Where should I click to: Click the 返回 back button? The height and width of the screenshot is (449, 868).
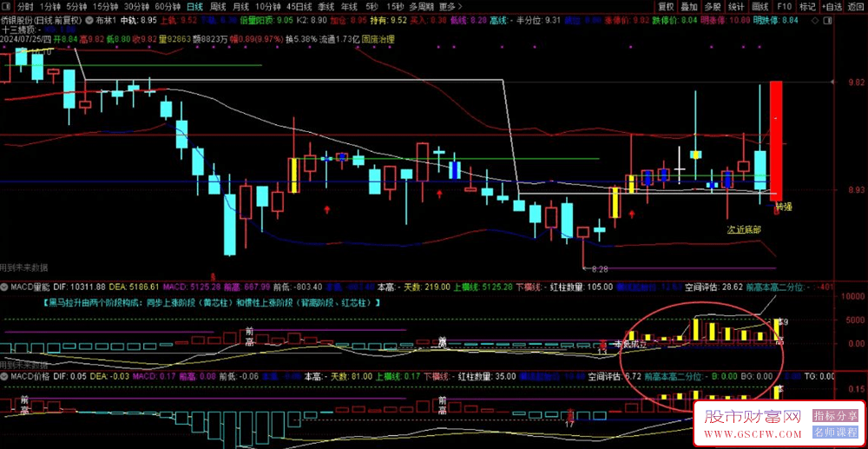[x=856, y=7]
